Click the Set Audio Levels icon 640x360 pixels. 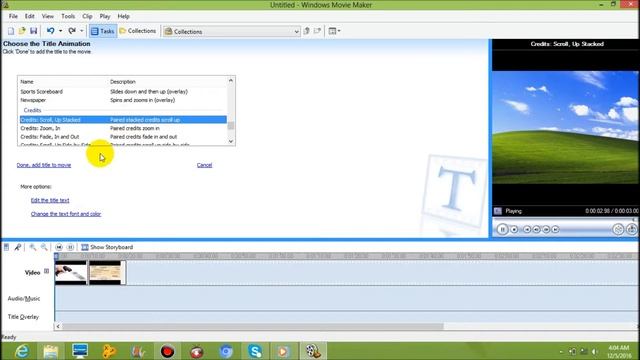click(7, 247)
